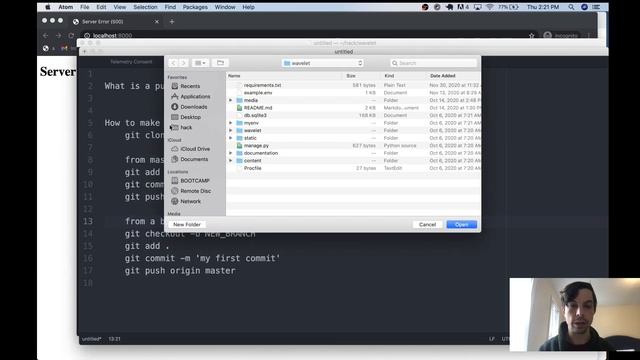640x360 pixels.
Task: Open the Find menu
Action: point(170,7)
